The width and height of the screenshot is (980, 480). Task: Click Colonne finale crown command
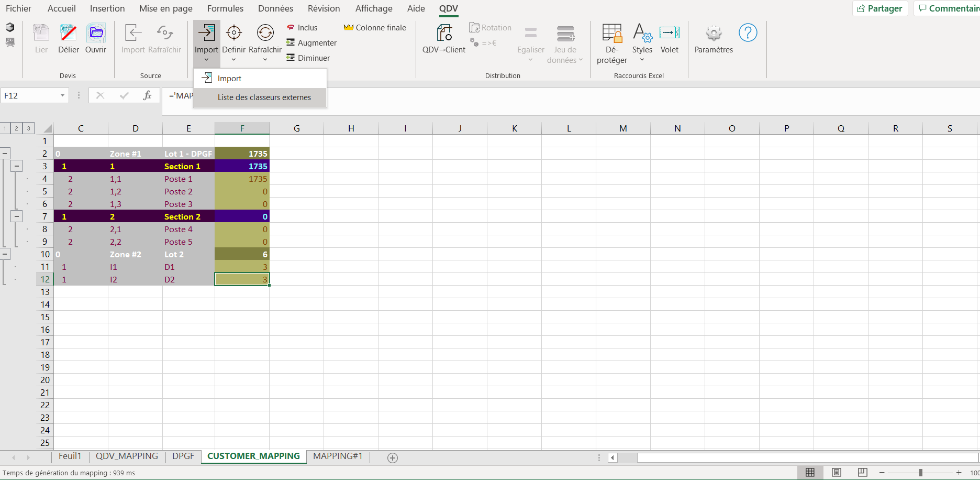(375, 28)
